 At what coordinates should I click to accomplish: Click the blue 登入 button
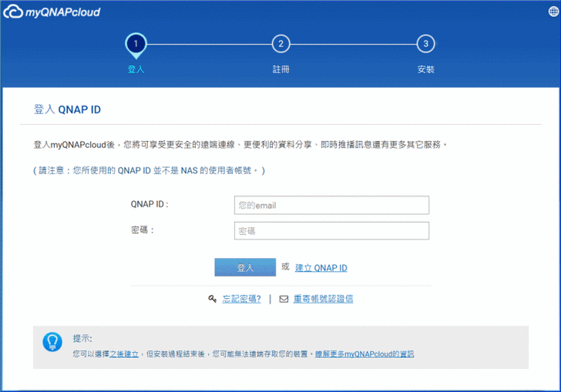point(245,267)
